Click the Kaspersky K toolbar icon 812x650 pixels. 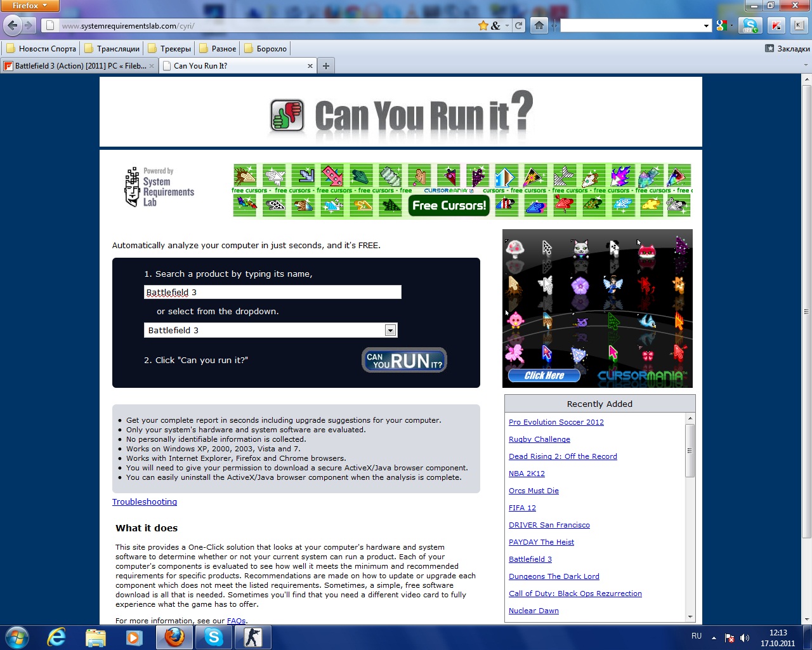799,26
